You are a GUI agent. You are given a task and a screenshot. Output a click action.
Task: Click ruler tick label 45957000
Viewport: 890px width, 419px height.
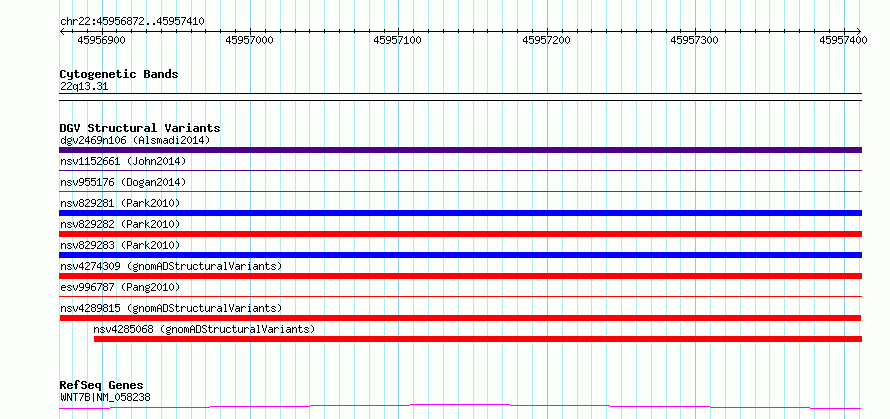coord(250,40)
